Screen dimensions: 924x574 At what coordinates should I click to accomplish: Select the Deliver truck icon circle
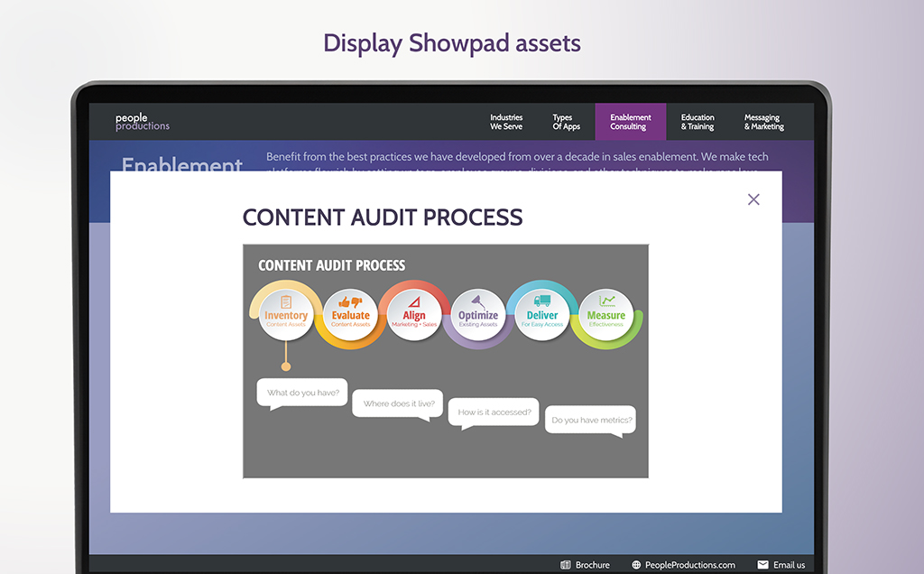pyautogui.click(x=542, y=301)
